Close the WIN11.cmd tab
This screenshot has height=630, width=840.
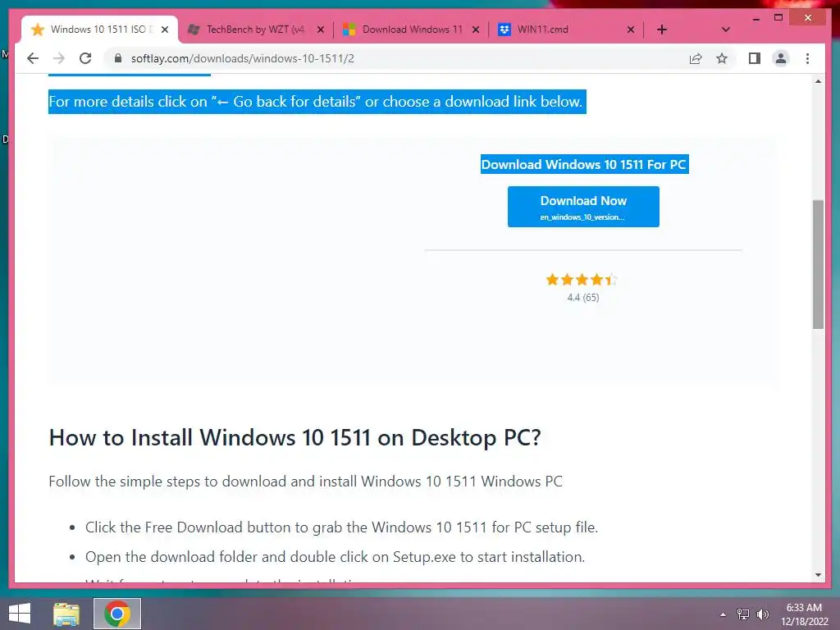pos(631,30)
